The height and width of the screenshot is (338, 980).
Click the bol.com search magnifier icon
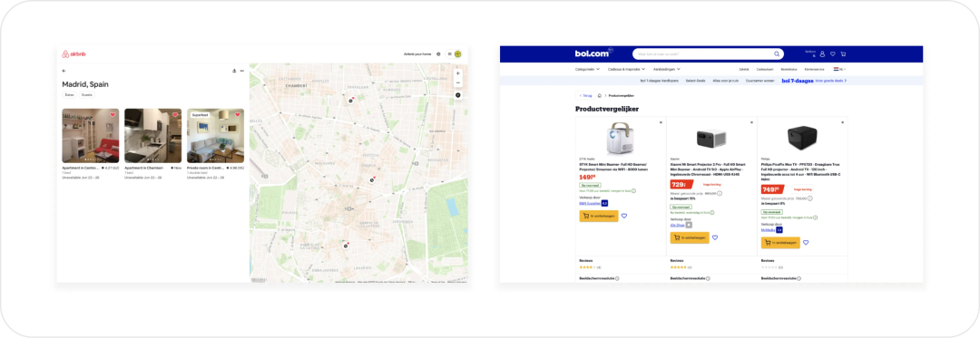(x=778, y=54)
